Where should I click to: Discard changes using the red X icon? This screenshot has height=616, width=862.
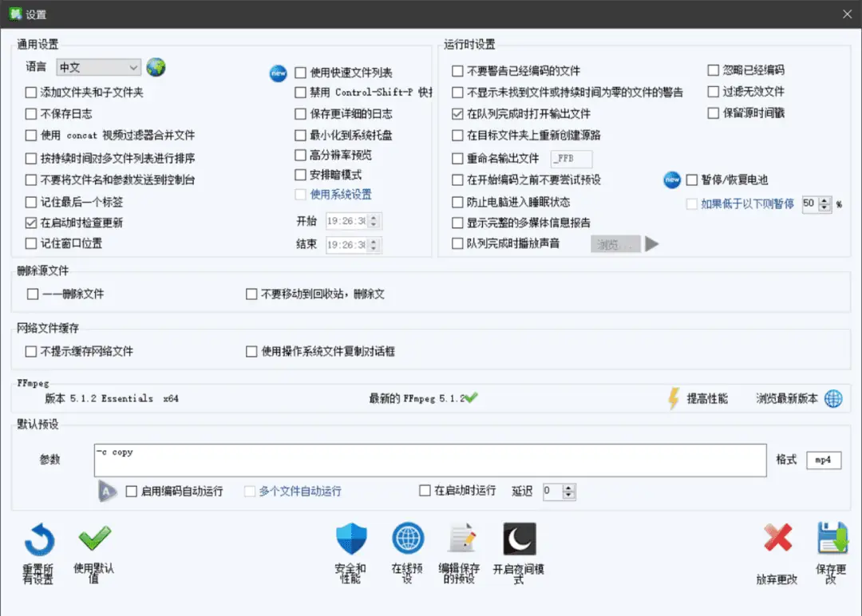coord(778,539)
